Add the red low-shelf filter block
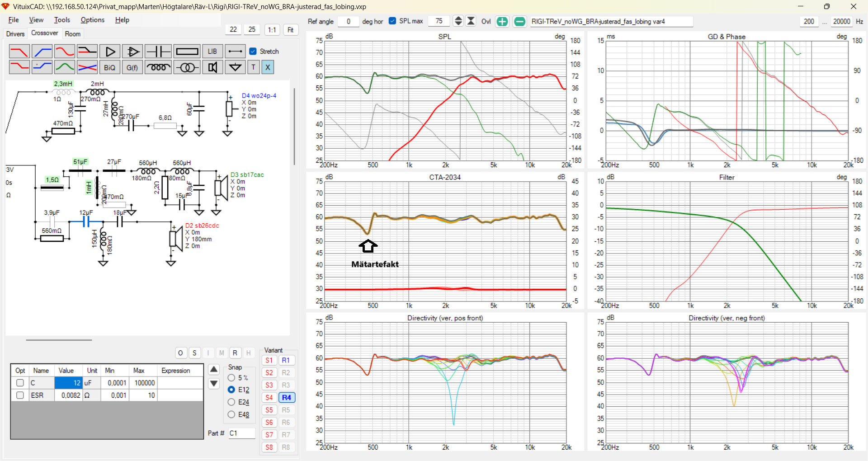Screen dimensions: 868x461 [x=19, y=67]
